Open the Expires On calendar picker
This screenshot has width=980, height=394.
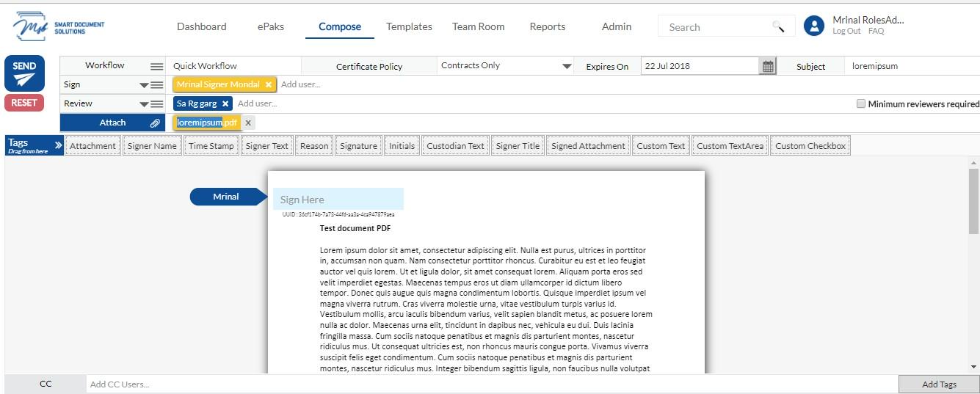pos(768,66)
